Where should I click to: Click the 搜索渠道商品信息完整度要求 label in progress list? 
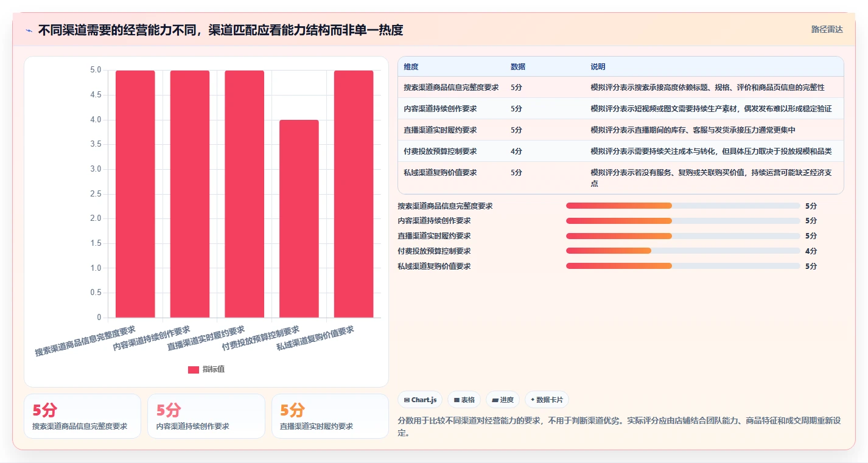pyautogui.click(x=445, y=206)
